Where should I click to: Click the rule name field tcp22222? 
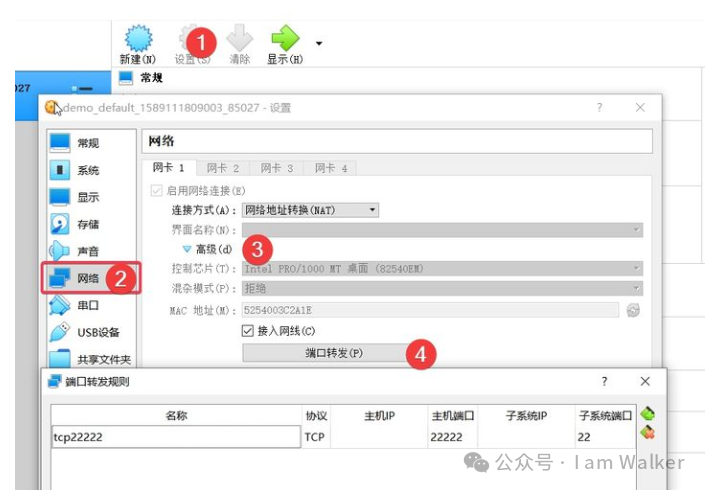[x=176, y=437]
